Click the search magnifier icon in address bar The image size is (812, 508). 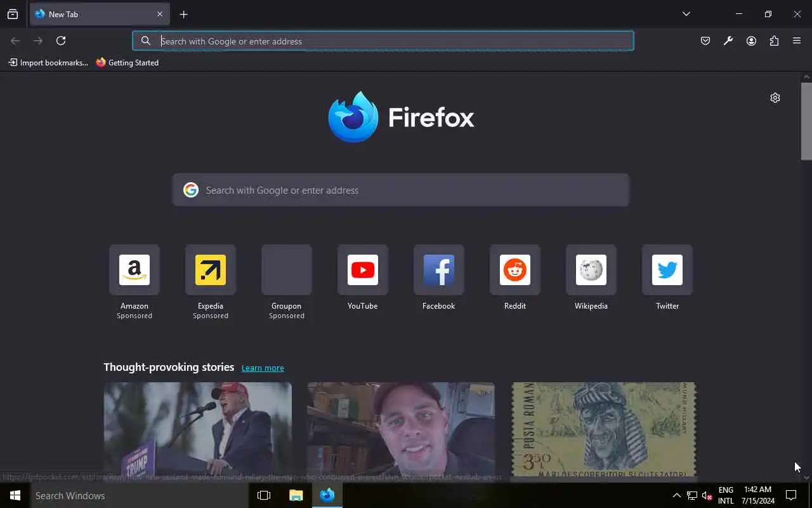(146, 41)
